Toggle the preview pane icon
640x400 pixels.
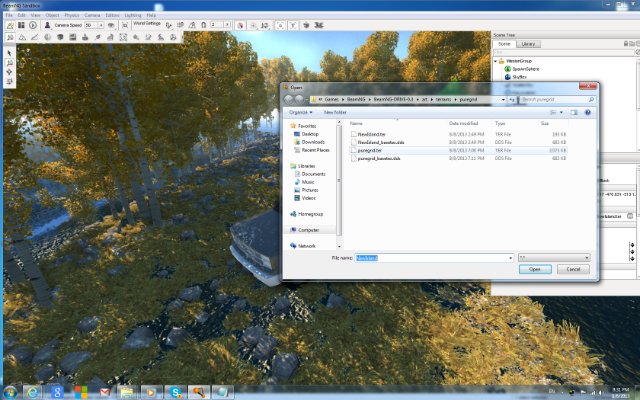coord(574,112)
